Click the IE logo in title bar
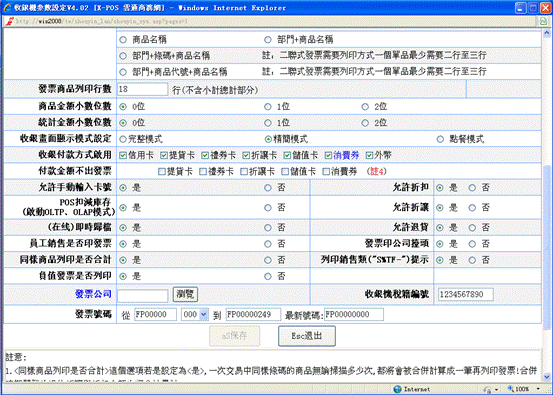The image size is (553, 395). [7, 7]
